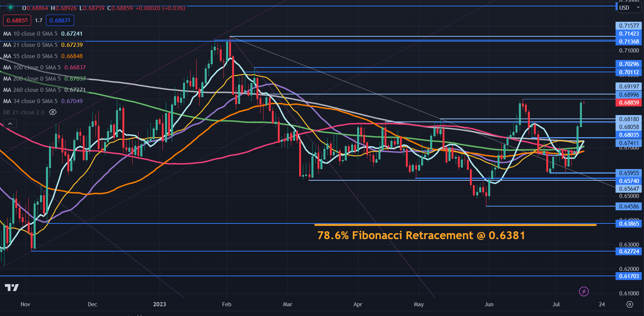Click the Jun label on time axis
Viewport: 644px width, 316px height.
(x=489, y=304)
